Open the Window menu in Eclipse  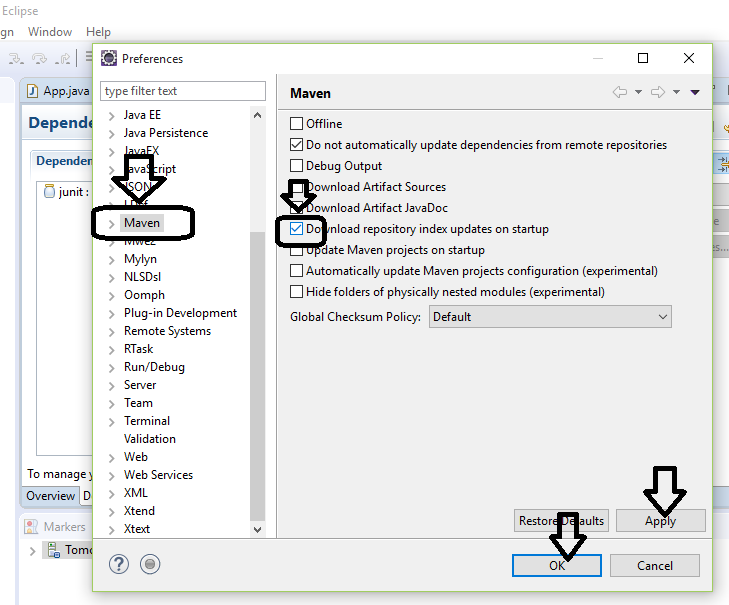tap(50, 32)
